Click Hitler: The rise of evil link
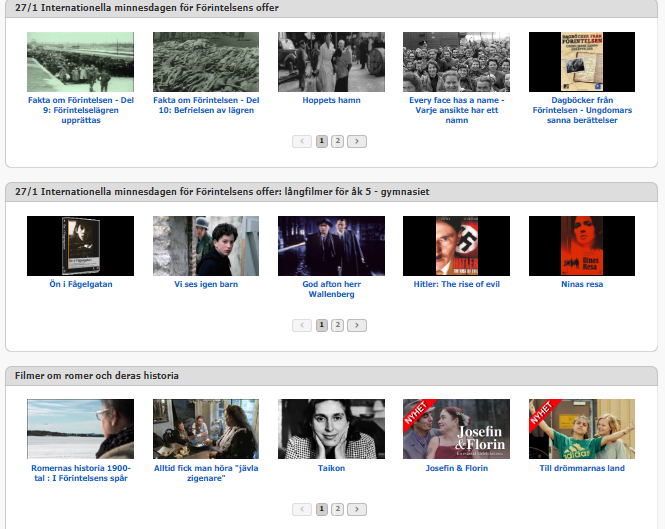 tap(457, 284)
